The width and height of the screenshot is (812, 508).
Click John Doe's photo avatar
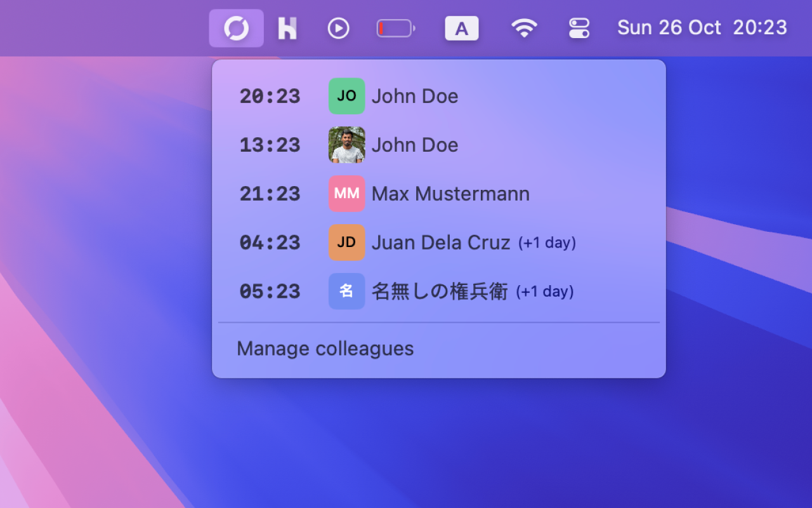coord(346,145)
